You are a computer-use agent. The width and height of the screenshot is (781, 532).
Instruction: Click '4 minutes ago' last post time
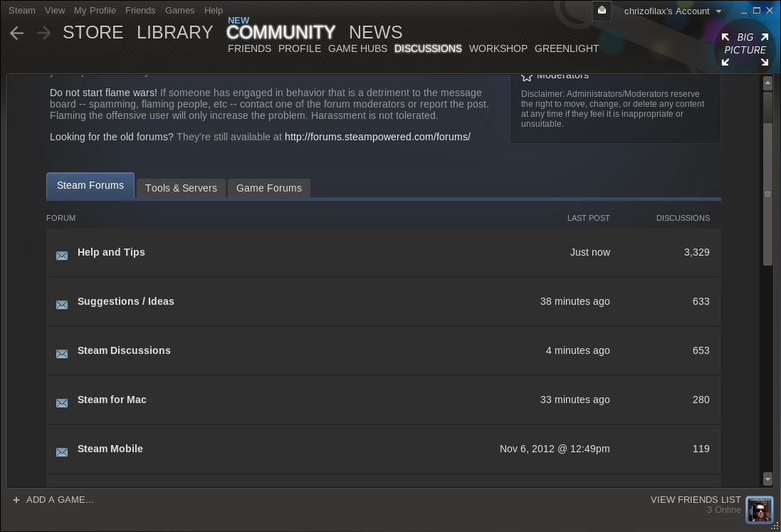click(x=578, y=350)
